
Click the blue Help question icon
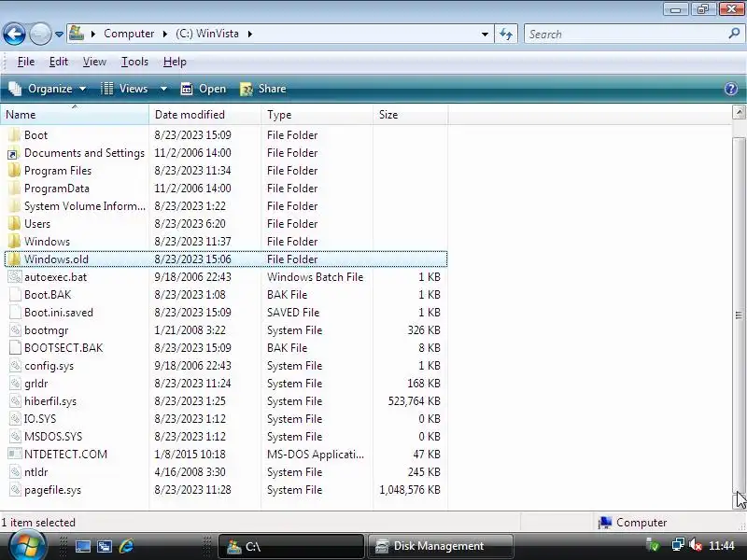(731, 89)
